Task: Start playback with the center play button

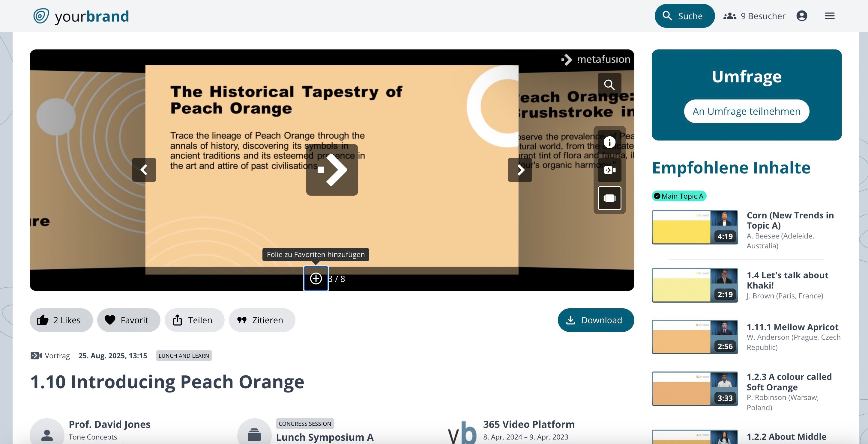Action: [x=332, y=170]
